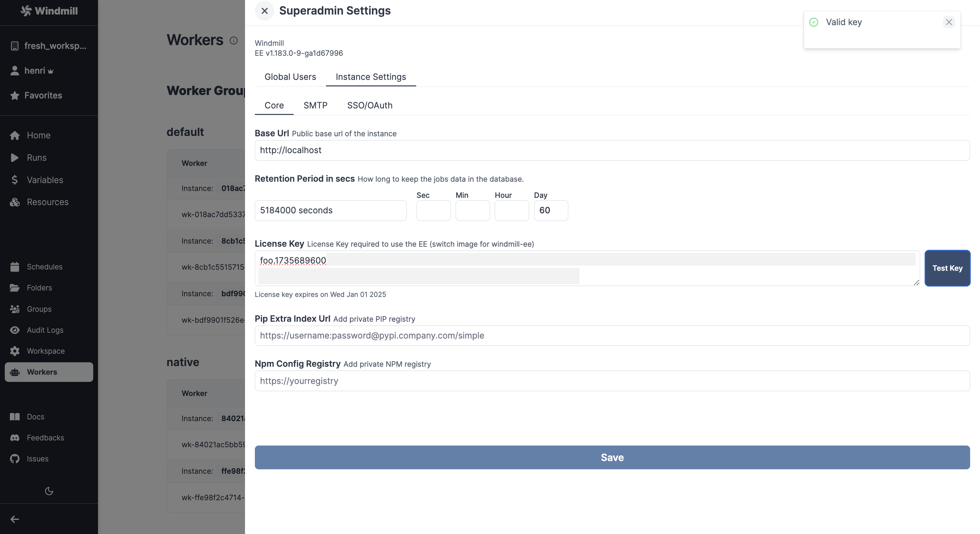Open Feedbacks Discord icon
This screenshot has width=980, height=534.
(x=15, y=438)
